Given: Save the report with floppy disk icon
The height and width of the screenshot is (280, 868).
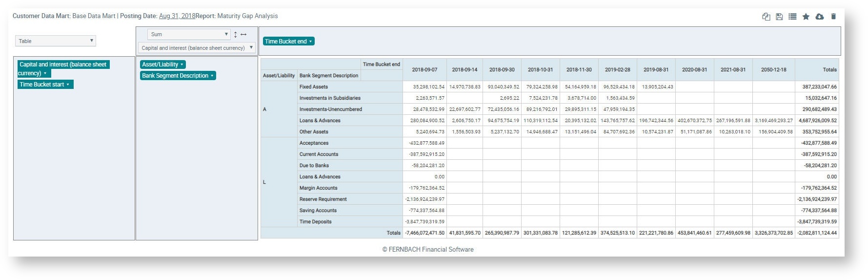Looking at the screenshot, I should (x=779, y=17).
